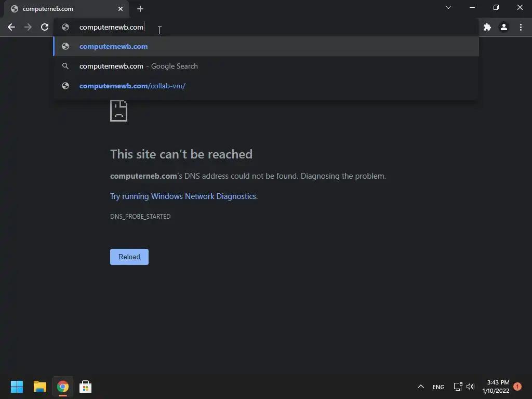The height and width of the screenshot is (399, 532).
Task: Click the ENG language indicator
Action: click(x=438, y=387)
